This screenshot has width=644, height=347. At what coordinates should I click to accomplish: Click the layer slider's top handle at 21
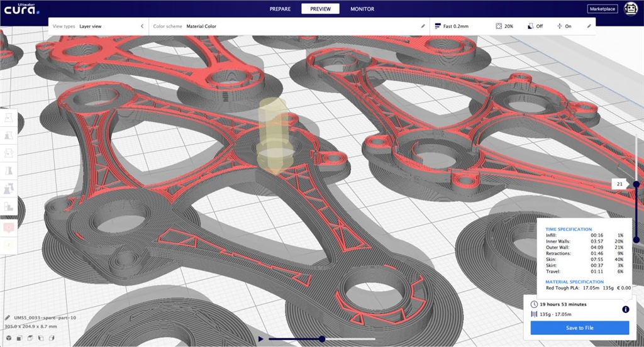pos(636,184)
